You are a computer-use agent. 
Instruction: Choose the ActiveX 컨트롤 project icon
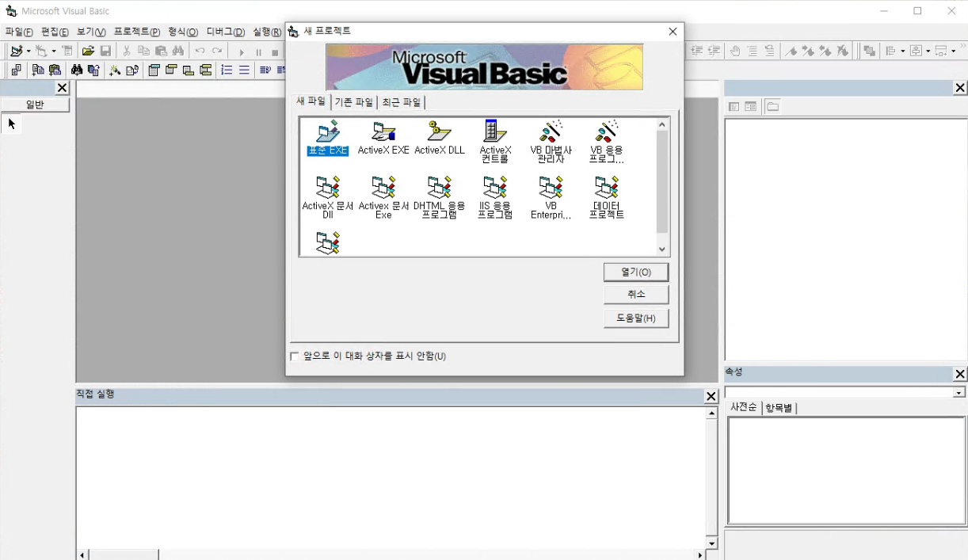[x=495, y=142]
